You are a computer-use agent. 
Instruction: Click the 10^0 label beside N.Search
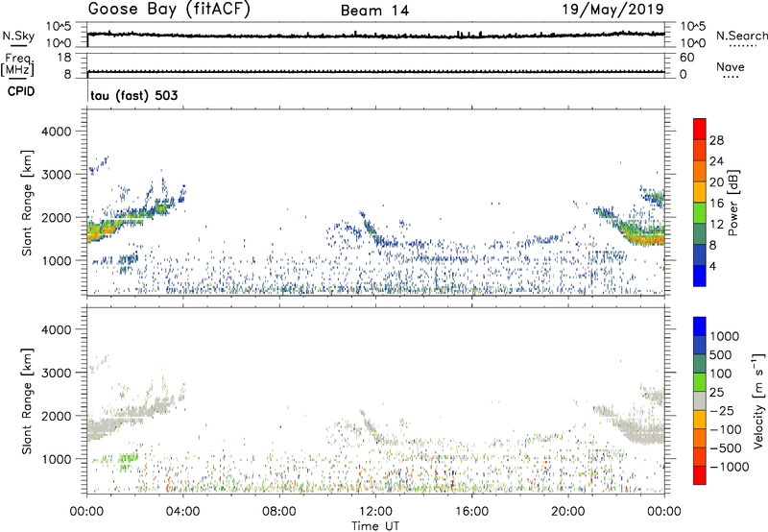(x=692, y=43)
